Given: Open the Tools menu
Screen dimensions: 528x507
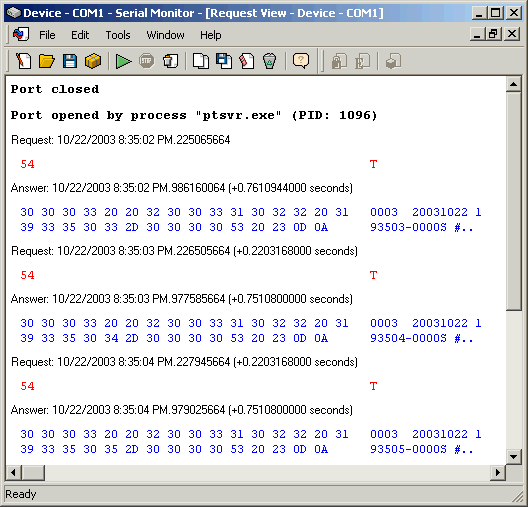Looking at the screenshot, I should (x=118, y=35).
